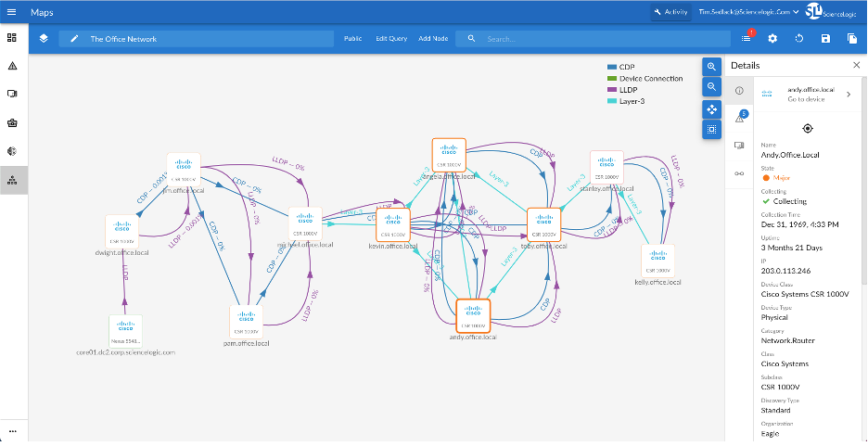Click the pan arrows map control
Screen dimensions: 868x446
[x=712, y=109]
